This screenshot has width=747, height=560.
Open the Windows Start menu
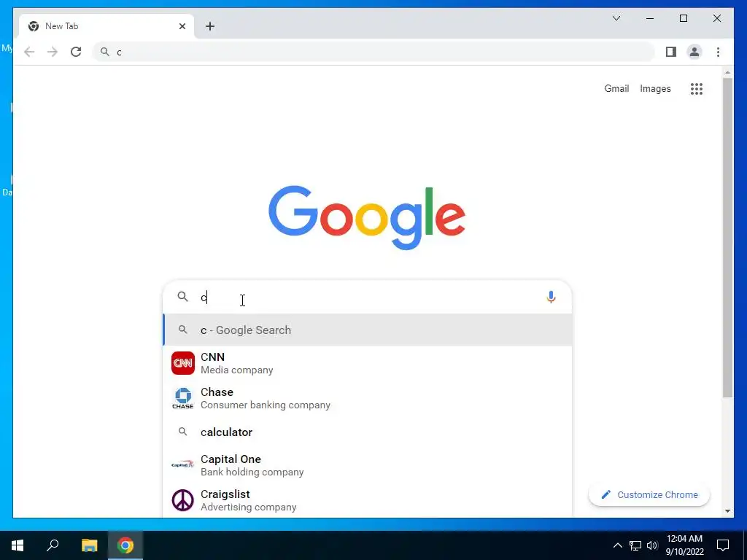coord(18,545)
